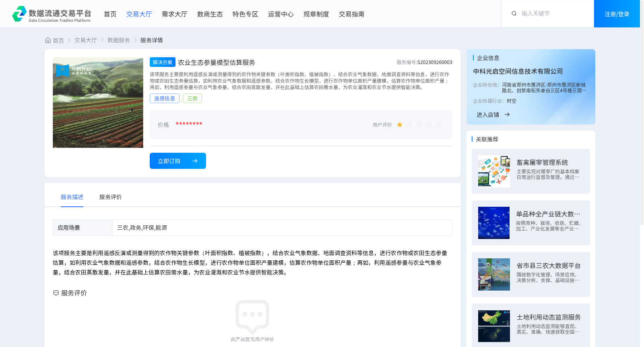The width and height of the screenshot is (644, 347).
Task: Click the service number S202309260003
Action: point(435,62)
